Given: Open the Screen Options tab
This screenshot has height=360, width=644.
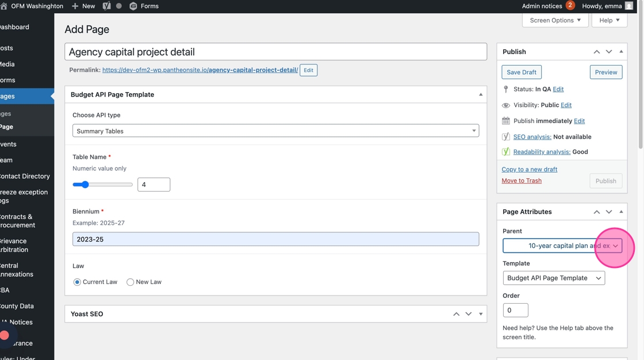Looking at the screenshot, I should (555, 20).
